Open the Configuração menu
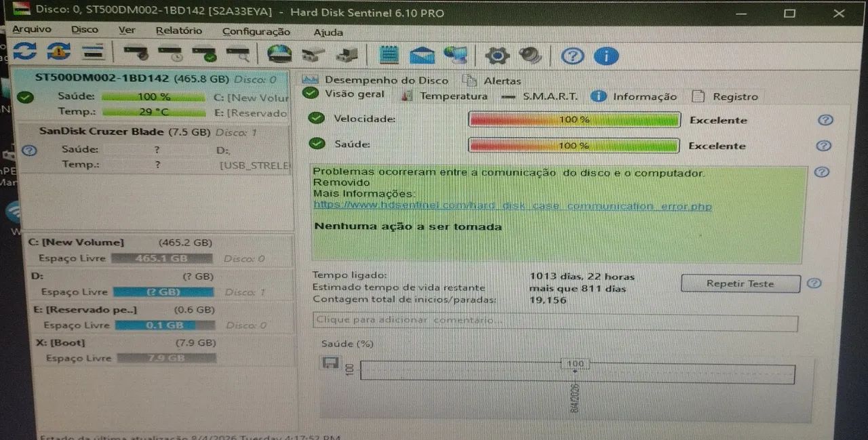Viewport: 868px width, 440px height. [x=256, y=32]
